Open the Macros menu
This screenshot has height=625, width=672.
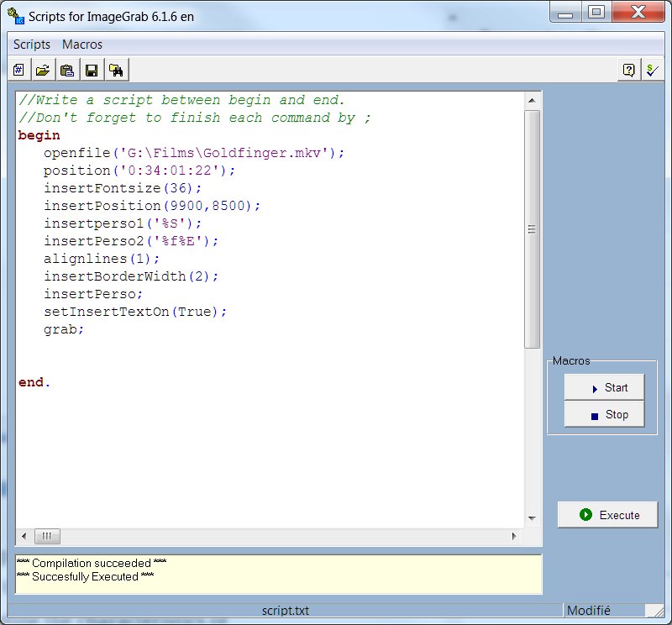(82, 45)
